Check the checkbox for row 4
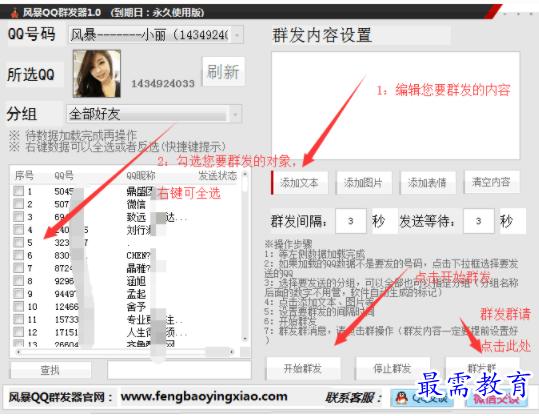 (x=18, y=230)
